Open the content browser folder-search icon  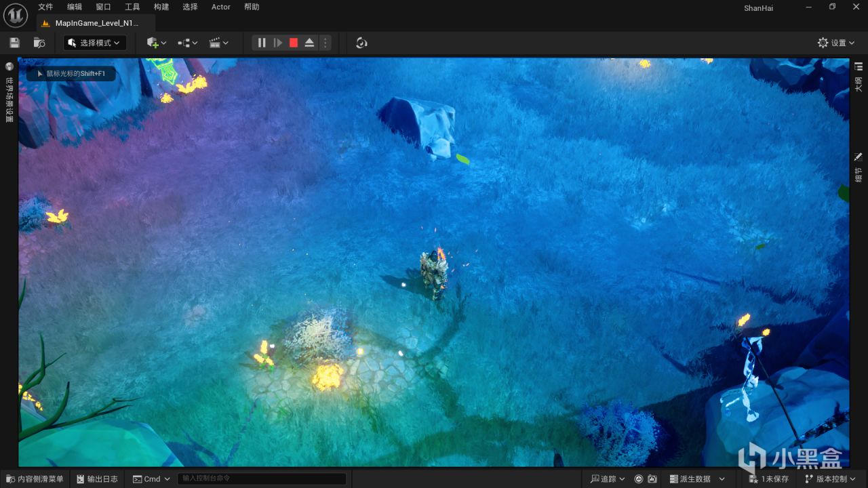click(x=39, y=43)
